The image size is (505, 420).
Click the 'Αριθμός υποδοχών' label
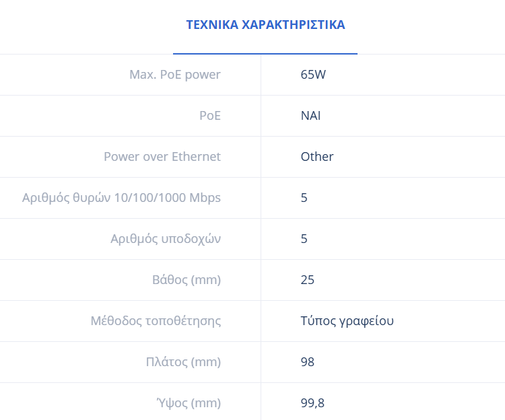(x=166, y=239)
